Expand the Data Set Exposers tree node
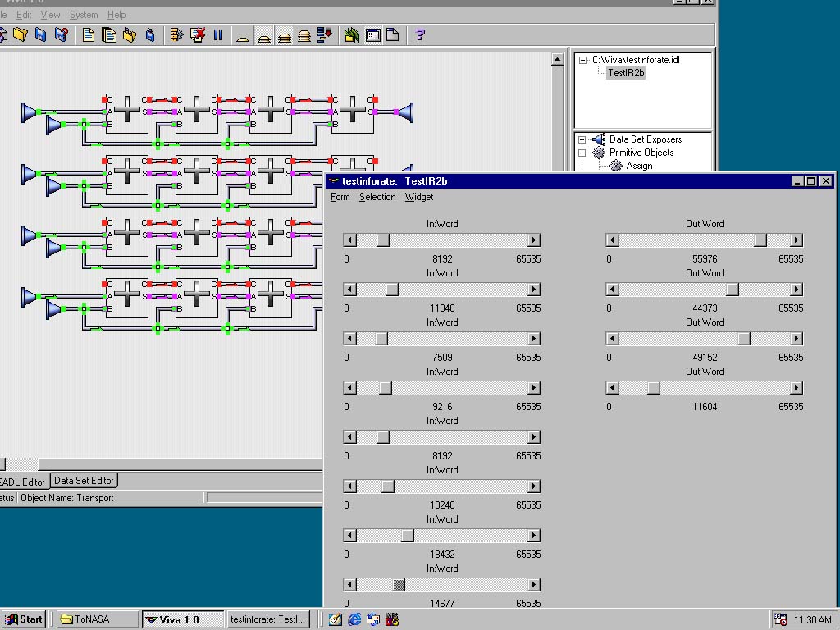840x630 pixels. click(582, 139)
